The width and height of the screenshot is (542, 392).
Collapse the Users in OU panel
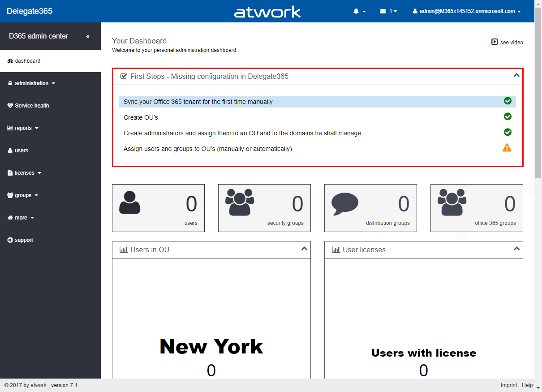pyautogui.click(x=304, y=249)
